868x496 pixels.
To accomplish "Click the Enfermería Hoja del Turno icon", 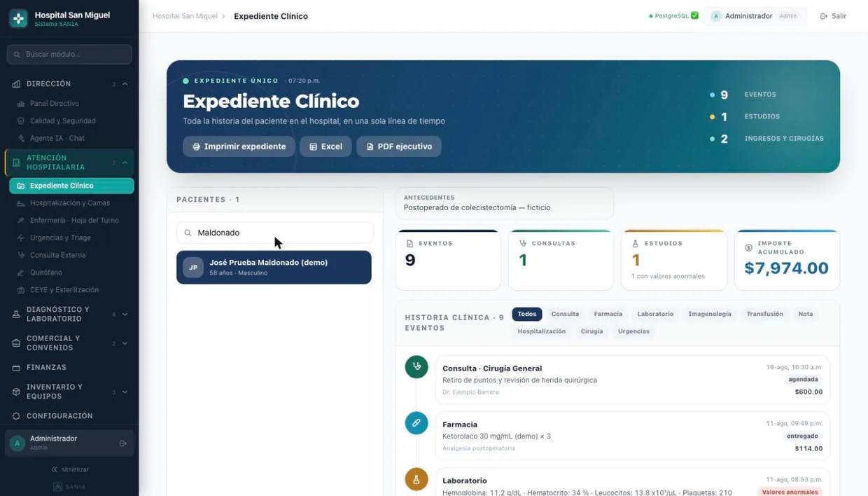I will pos(21,221).
